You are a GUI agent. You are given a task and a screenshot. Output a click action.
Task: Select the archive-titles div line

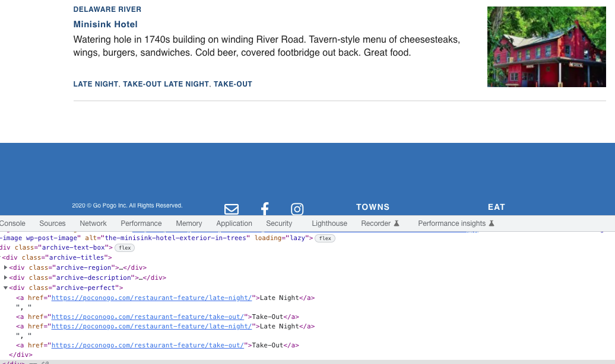[57, 257]
